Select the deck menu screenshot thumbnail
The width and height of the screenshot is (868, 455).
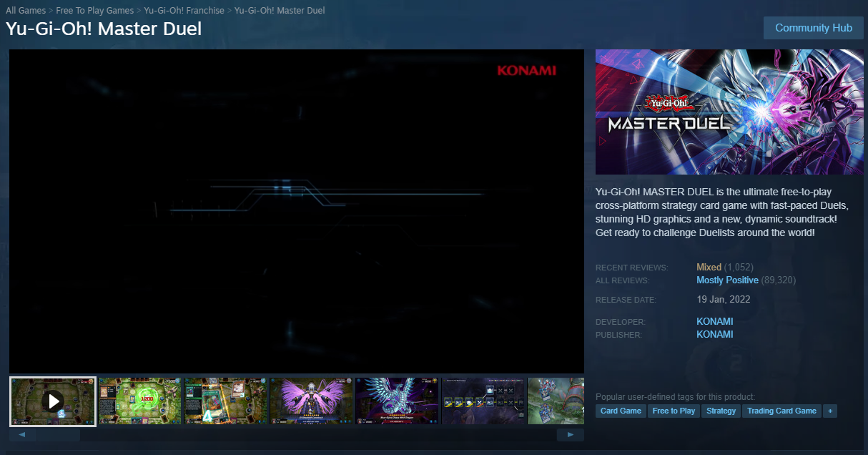(483, 401)
